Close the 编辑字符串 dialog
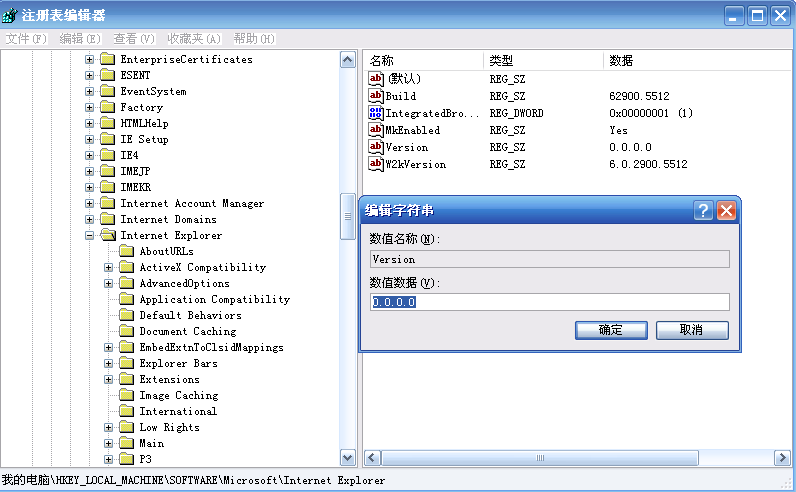796x492 pixels. 726,210
